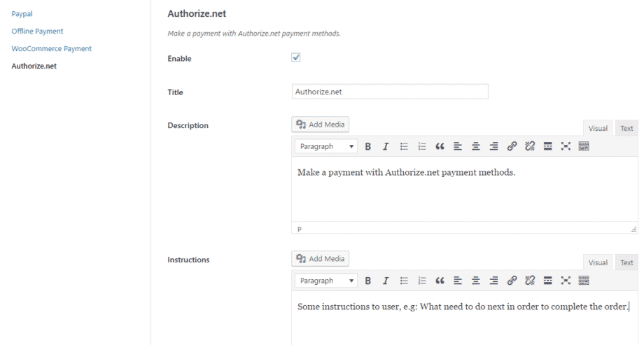Toggle Italic in Description editor toolbar
The height and width of the screenshot is (345, 644).
[x=386, y=146]
